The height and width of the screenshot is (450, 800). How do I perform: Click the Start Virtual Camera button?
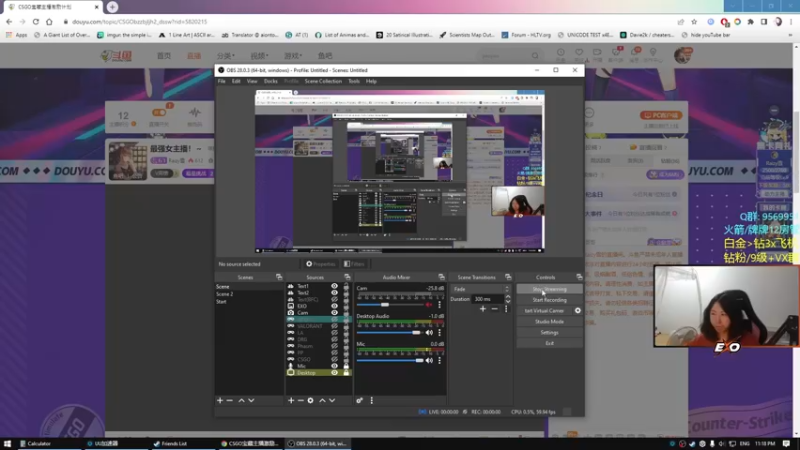coord(544,311)
